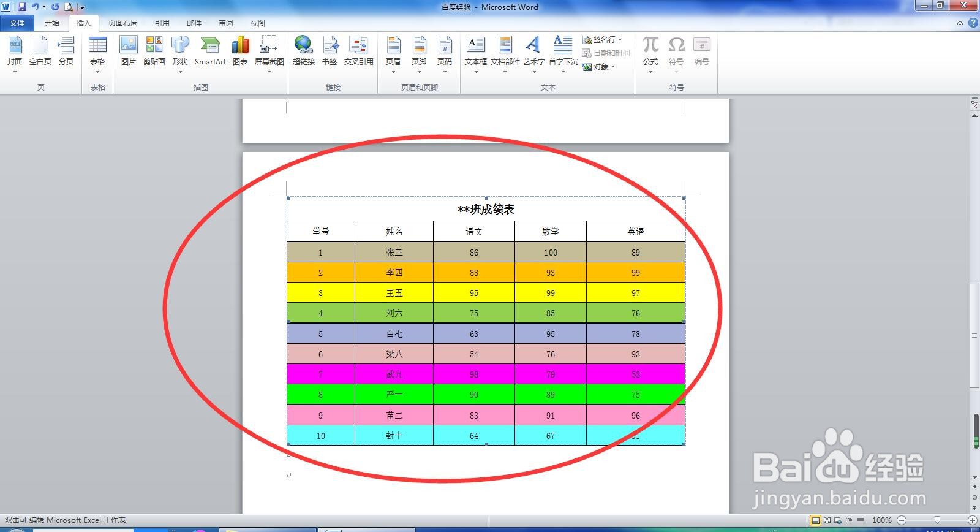
Task: Open Word Help question mark icon
Action: [973, 23]
